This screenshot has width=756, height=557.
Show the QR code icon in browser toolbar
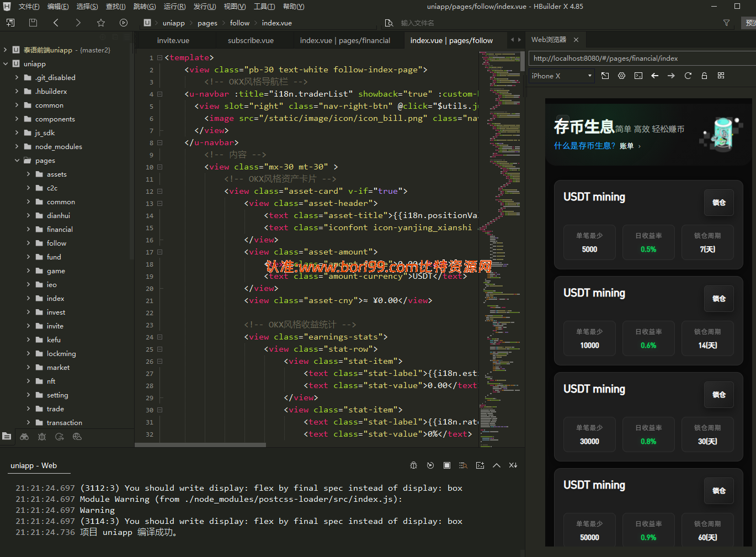(721, 76)
